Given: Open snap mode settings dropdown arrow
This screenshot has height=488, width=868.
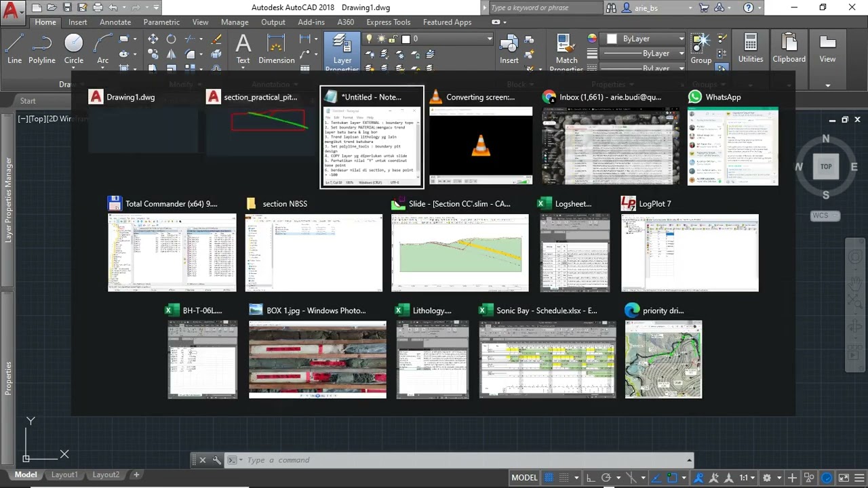Looking at the screenshot, I should pyautogui.click(x=576, y=478).
